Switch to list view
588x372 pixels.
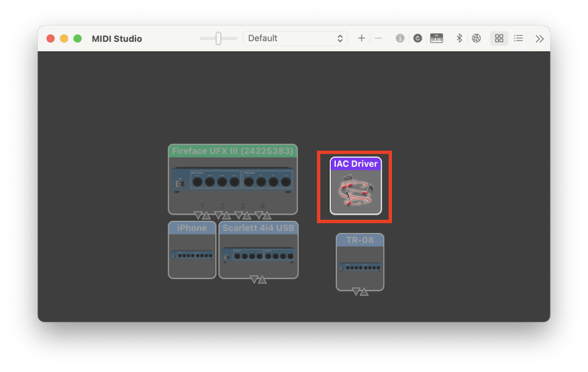click(x=519, y=39)
